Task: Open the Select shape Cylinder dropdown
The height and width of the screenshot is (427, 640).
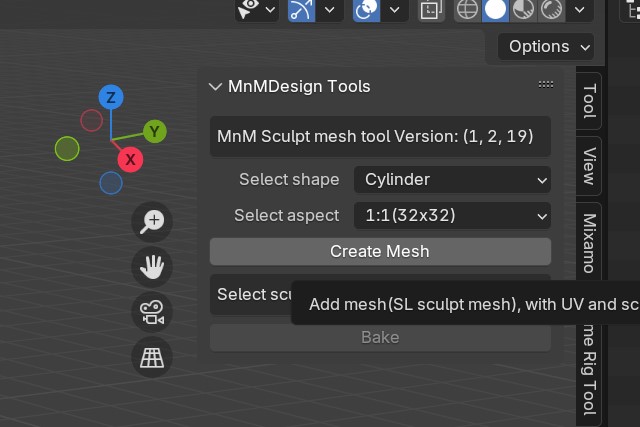Action: pyautogui.click(x=452, y=180)
